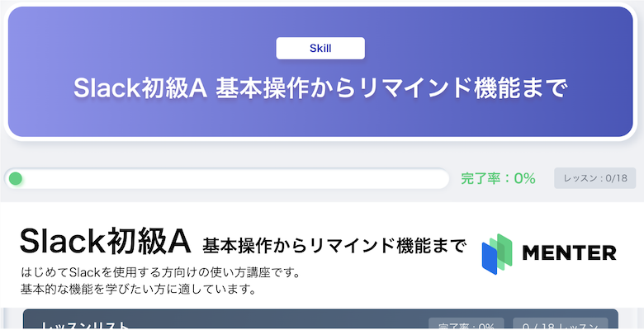Click the blue-green MENTER logo icon

(x=497, y=253)
